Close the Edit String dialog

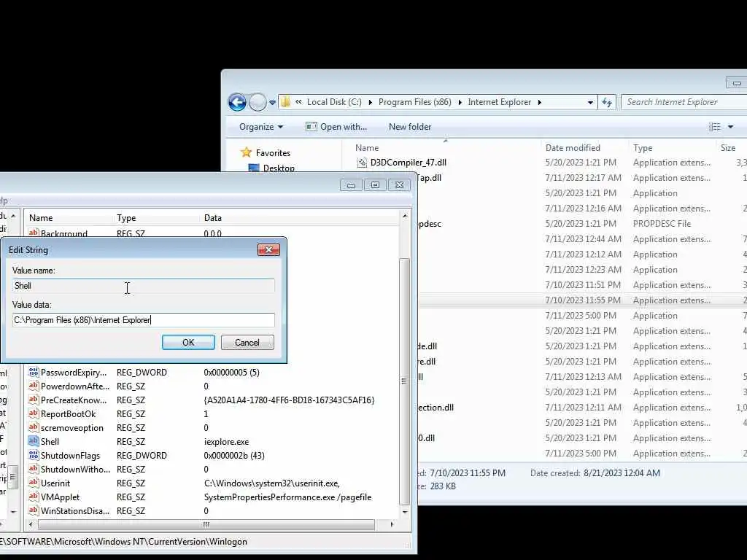268,250
